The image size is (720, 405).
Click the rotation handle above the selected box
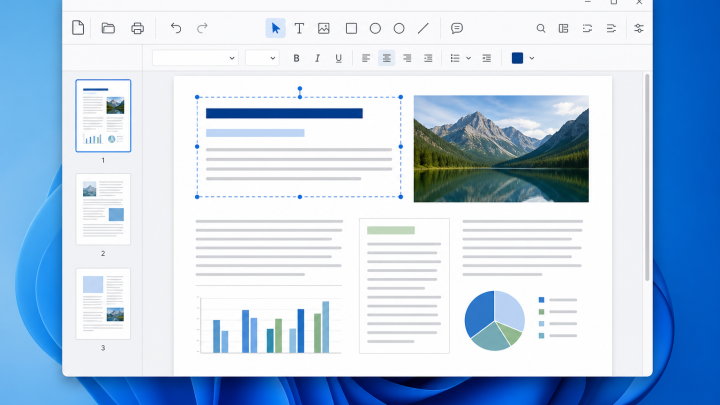pos(300,89)
